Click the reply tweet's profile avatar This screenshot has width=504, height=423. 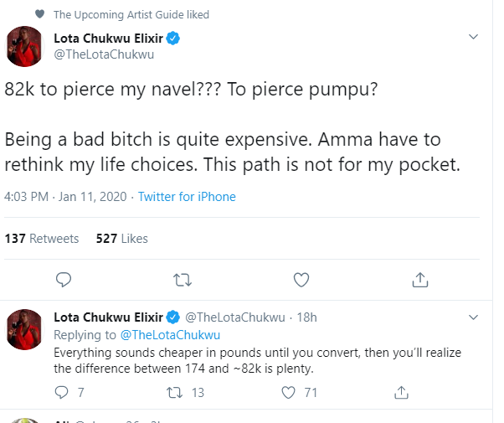click(26, 328)
